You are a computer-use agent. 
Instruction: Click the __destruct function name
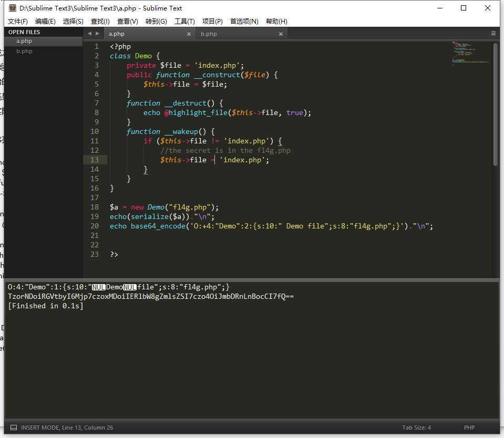click(x=185, y=103)
